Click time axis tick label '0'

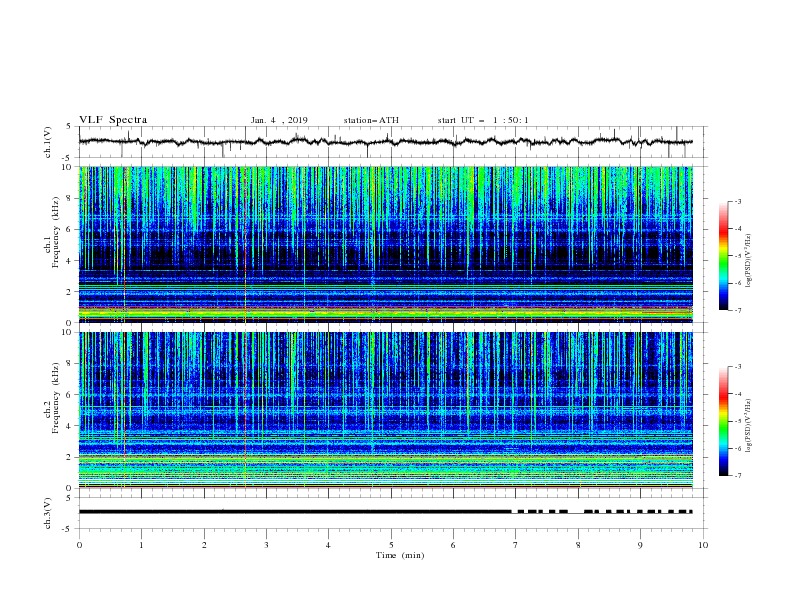coord(79,545)
